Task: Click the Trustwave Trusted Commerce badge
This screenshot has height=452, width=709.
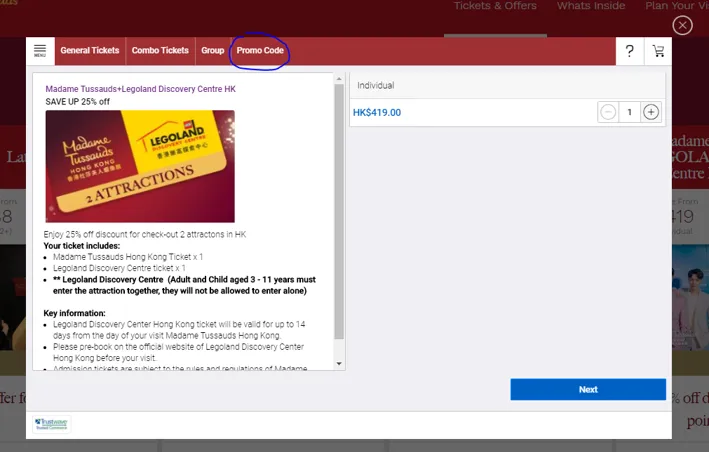Action: pyautogui.click(x=51, y=424)
